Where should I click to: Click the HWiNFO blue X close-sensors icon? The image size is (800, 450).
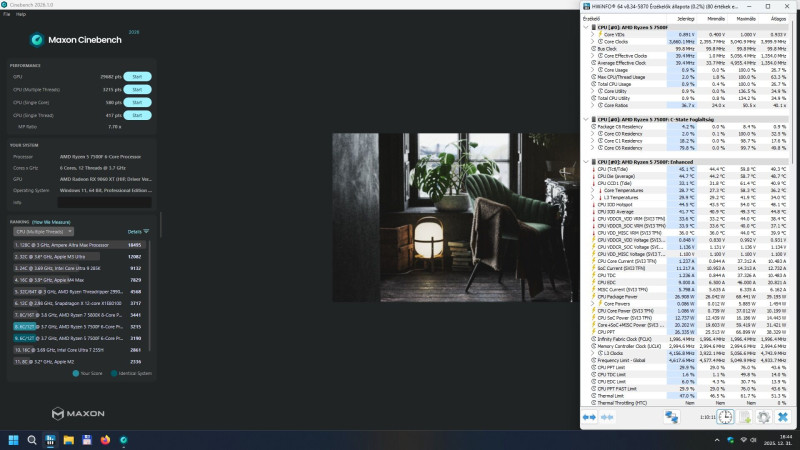[x=783, y=417]
